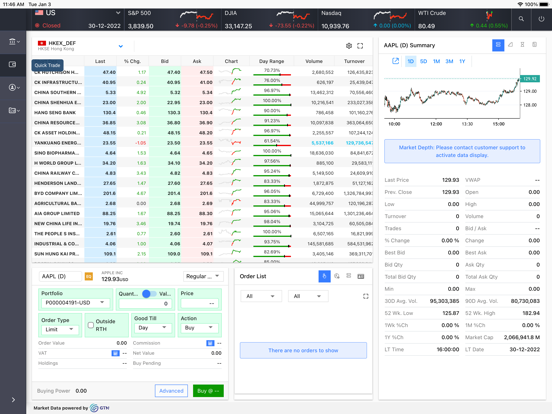Open the second All filter in Order List
552x414 pixels.
(308, 296)
